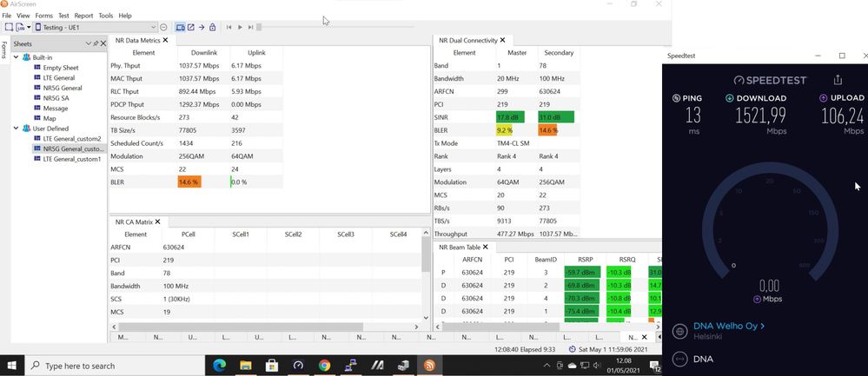Open Sheets panel options chevron
The width and height of the screenshot is (868, 376).
click(x=88, y=43)
